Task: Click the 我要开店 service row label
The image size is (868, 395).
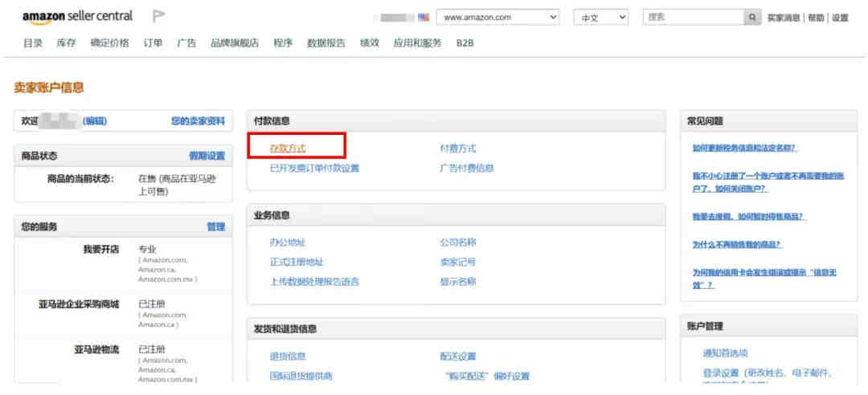Action: coord(101,250)
